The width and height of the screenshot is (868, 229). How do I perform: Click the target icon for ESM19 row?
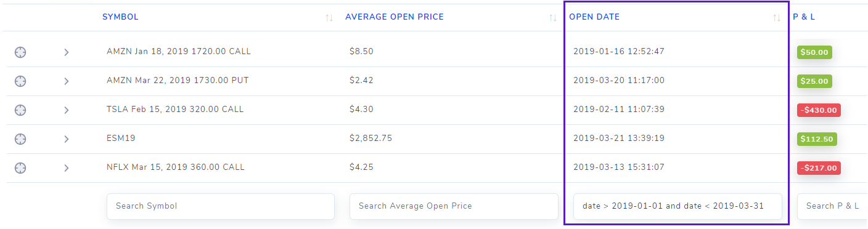(x=20, y=139)
